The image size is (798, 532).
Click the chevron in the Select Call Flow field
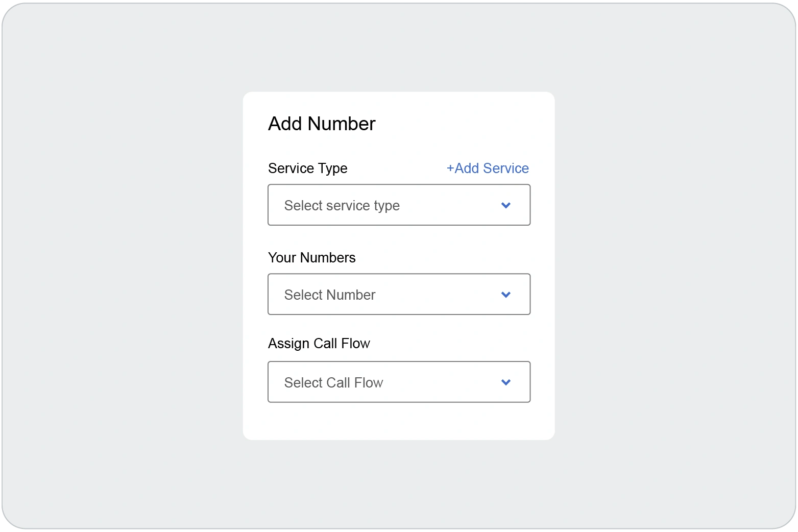pyautogui.click(x=505, y=382)
